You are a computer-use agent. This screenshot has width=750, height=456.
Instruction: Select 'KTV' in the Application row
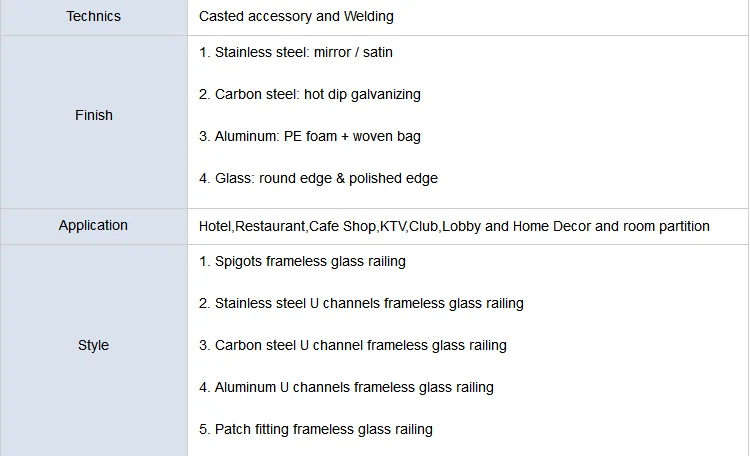coord(393,226)
